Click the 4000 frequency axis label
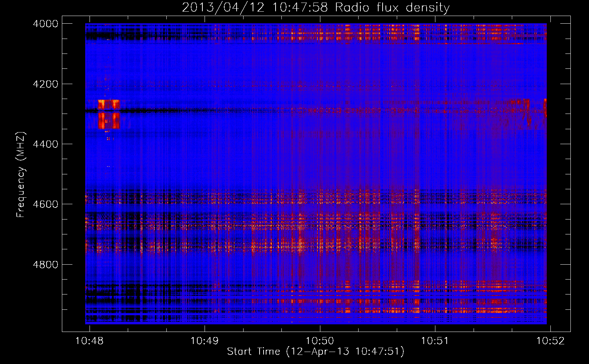The height and width of the screenshot is (364, 589). [46, 24]
